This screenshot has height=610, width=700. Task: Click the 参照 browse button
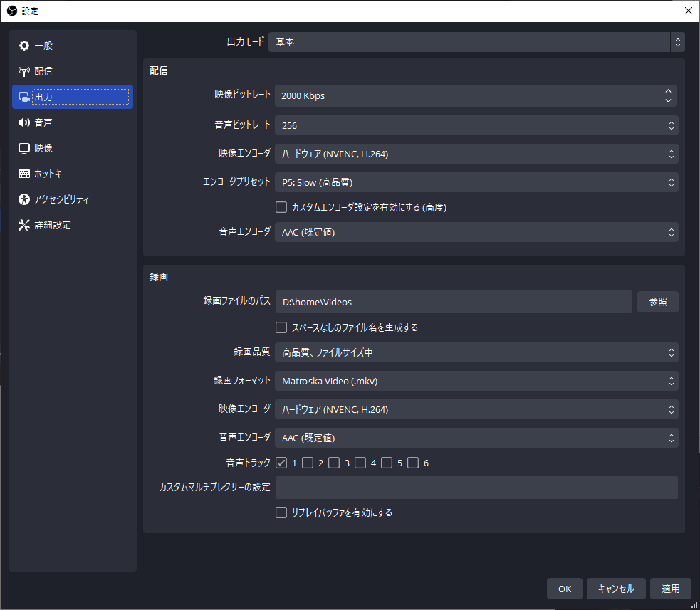[657, 302]
